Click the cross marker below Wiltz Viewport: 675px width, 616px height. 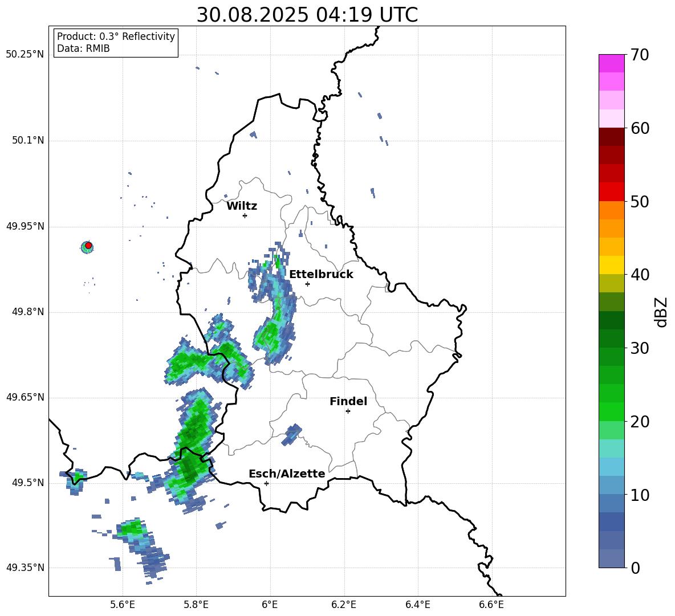(x=245, y=215)
